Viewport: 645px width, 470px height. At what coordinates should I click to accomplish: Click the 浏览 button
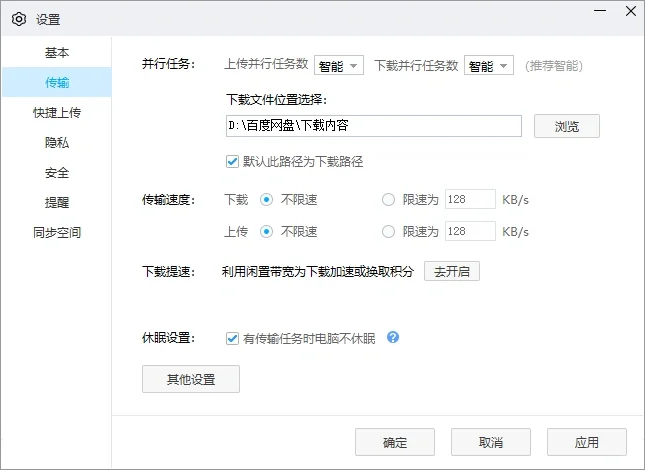(566, 126)
